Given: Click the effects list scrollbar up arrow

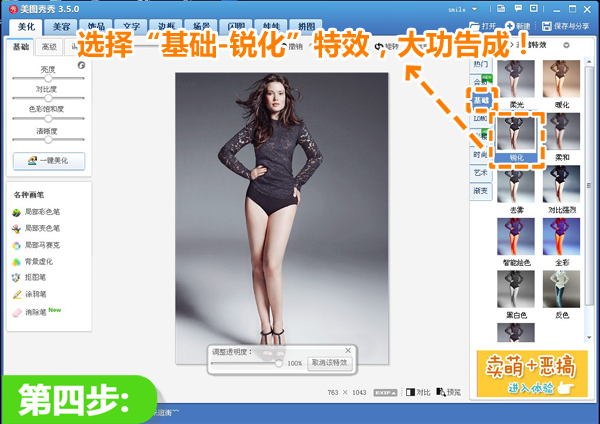Looking at the screenshot, I should pos(589,61).
